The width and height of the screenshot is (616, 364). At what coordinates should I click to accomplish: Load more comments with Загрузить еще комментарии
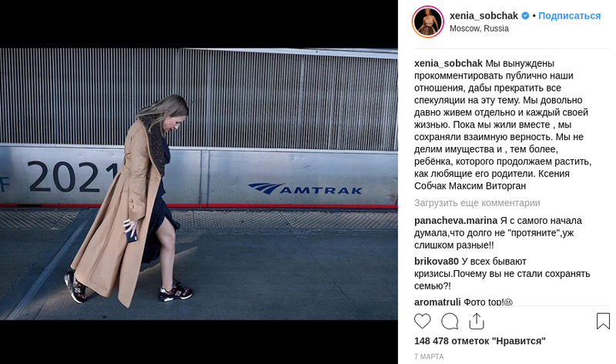[x=477, y=202]
